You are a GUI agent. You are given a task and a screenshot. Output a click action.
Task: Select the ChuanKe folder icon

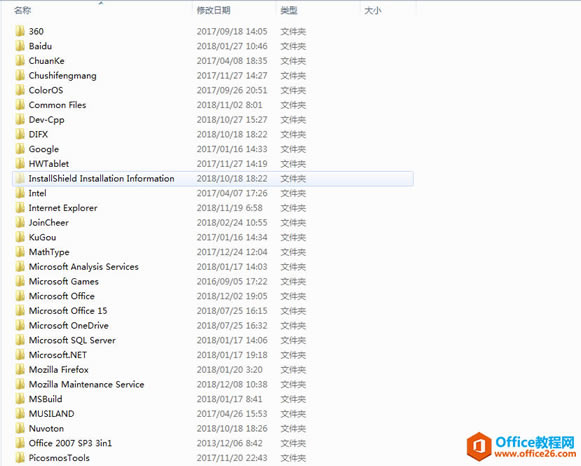coord(20,61)
